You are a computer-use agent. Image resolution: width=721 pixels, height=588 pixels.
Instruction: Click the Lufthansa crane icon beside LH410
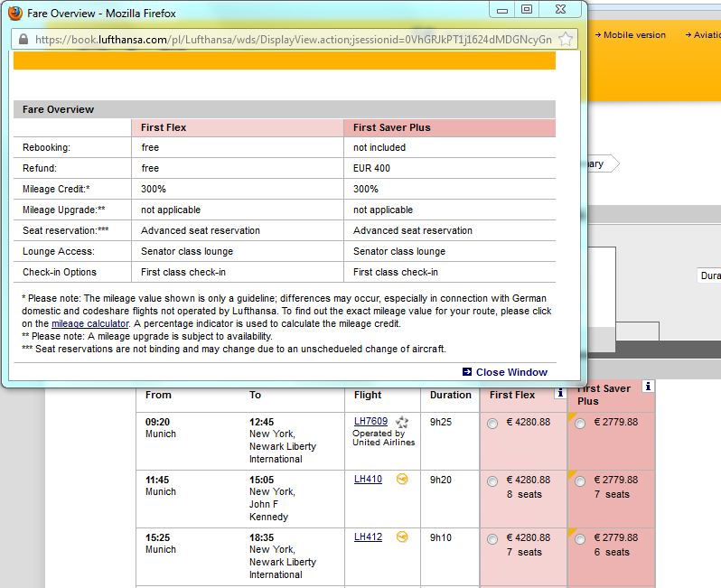pyautogui.click(x=402, y=479)
